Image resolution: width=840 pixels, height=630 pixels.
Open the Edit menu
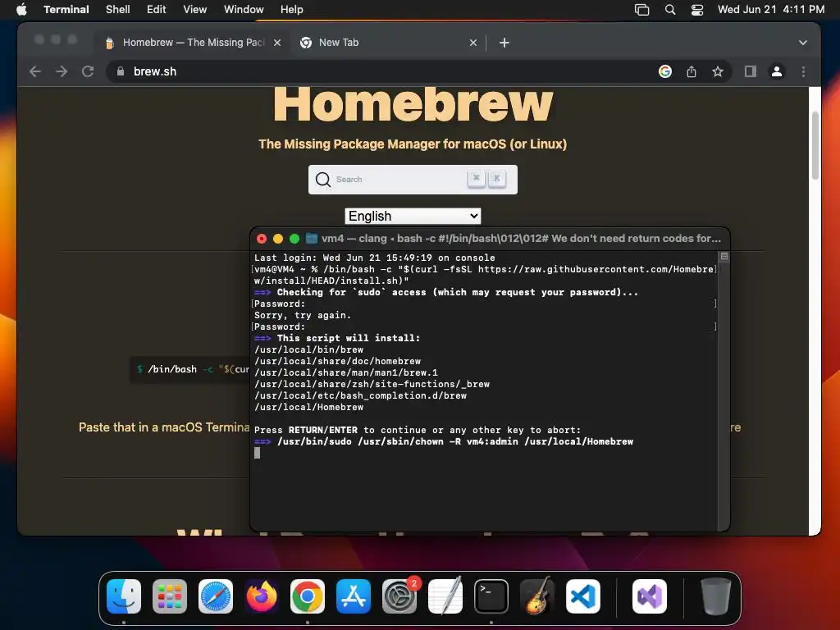coord(157,10)
